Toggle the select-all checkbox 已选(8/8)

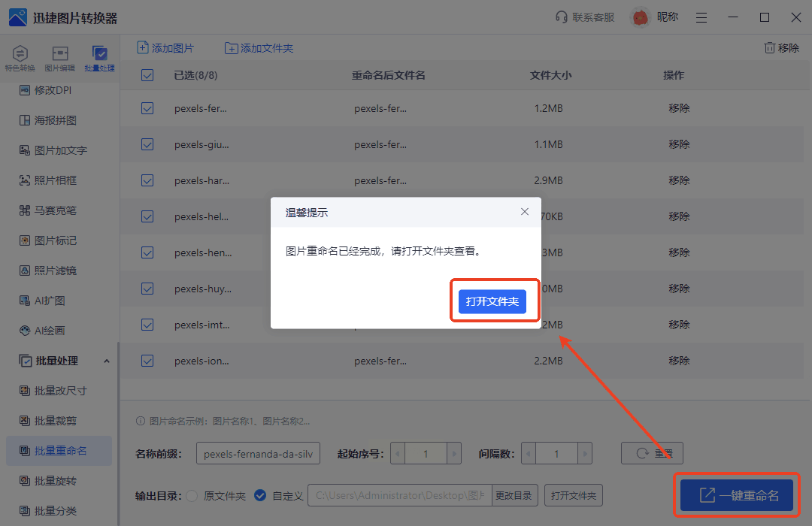pos(147,75)
